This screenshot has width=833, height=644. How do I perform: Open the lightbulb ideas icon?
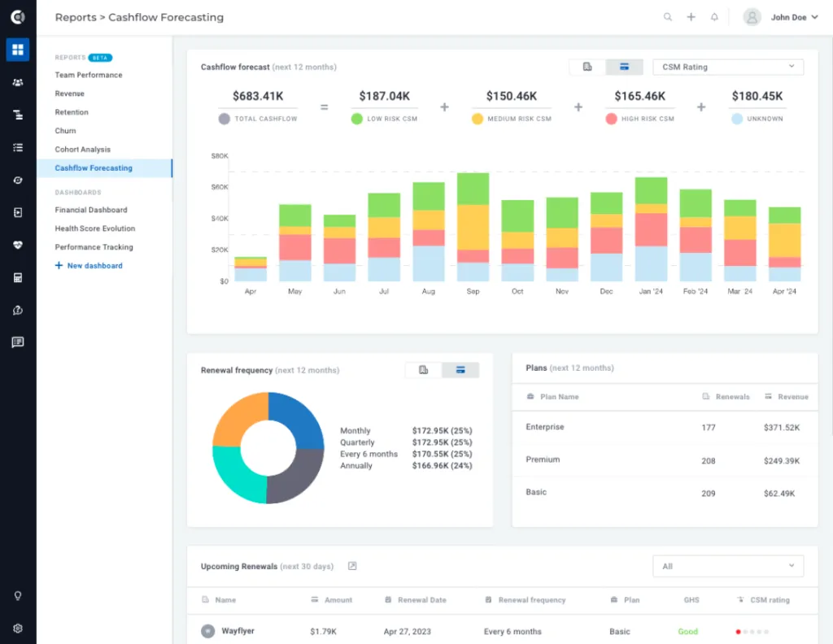(x=18, y=596)
